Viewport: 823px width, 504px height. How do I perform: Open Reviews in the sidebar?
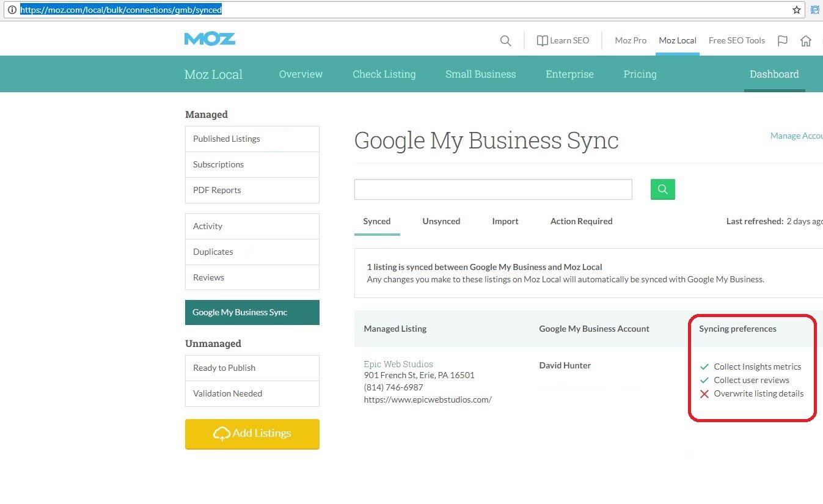[x=252, y=277]
